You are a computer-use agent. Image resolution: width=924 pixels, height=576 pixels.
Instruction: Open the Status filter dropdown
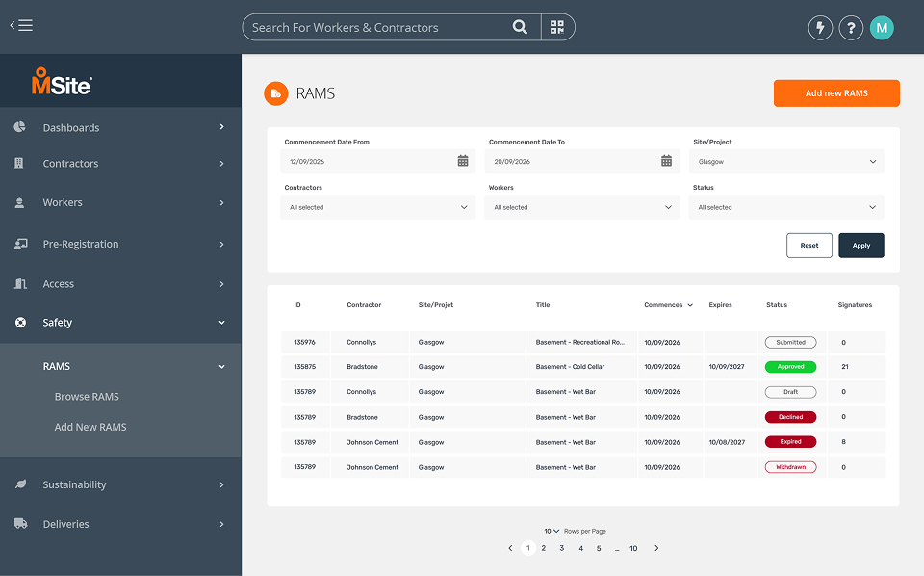click(786, 207)
